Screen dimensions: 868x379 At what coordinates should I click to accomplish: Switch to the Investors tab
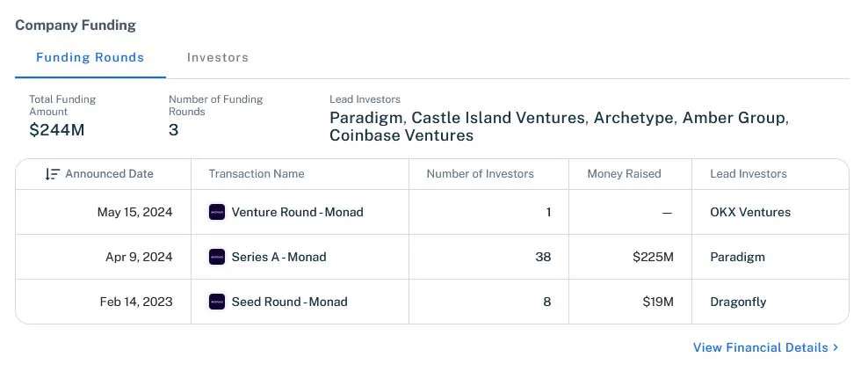[x=218, y=58]
